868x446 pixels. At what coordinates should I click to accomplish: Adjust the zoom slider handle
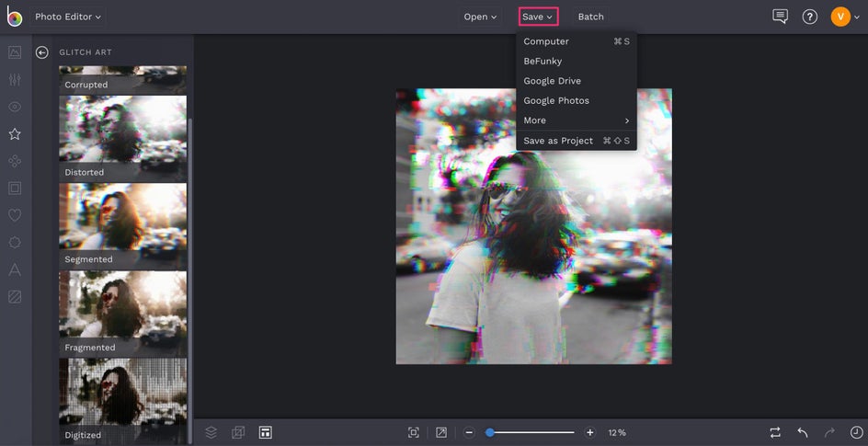click(x=489, y=433)
